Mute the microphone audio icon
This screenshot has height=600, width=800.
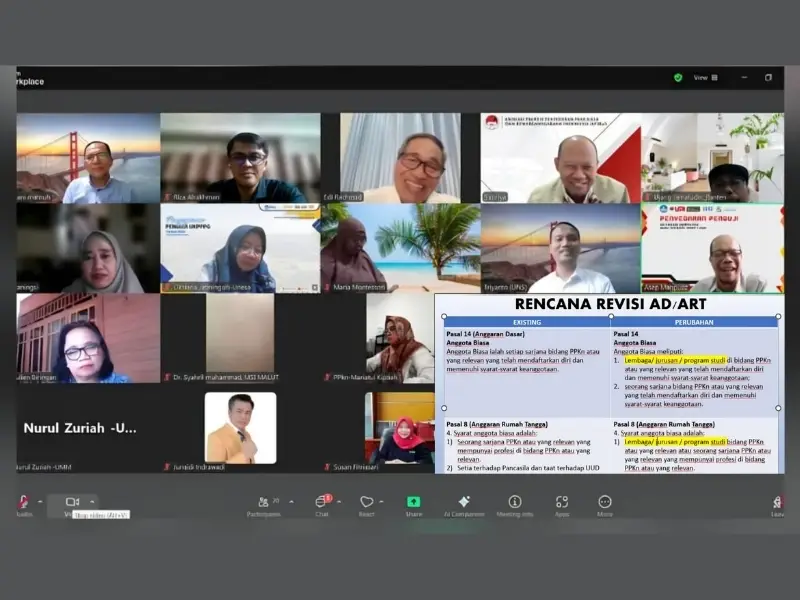pos(22,502)
